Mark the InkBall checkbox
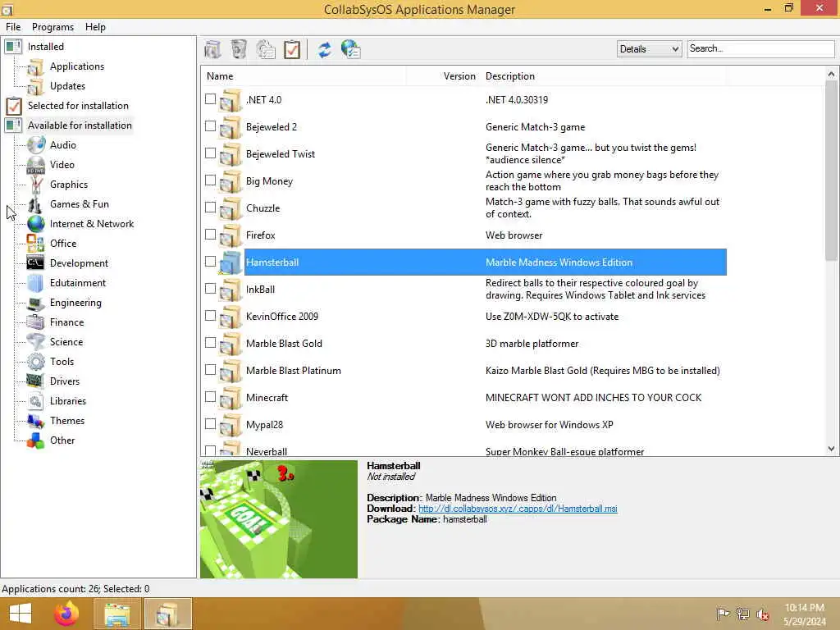Image resolution: width=840 pixels, height=630 pixels. [x=211, y=288]
